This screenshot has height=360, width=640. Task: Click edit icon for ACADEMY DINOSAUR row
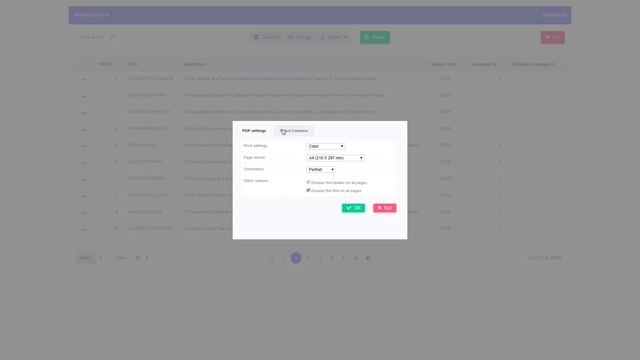pyautogui.click(x=84, y=79)
